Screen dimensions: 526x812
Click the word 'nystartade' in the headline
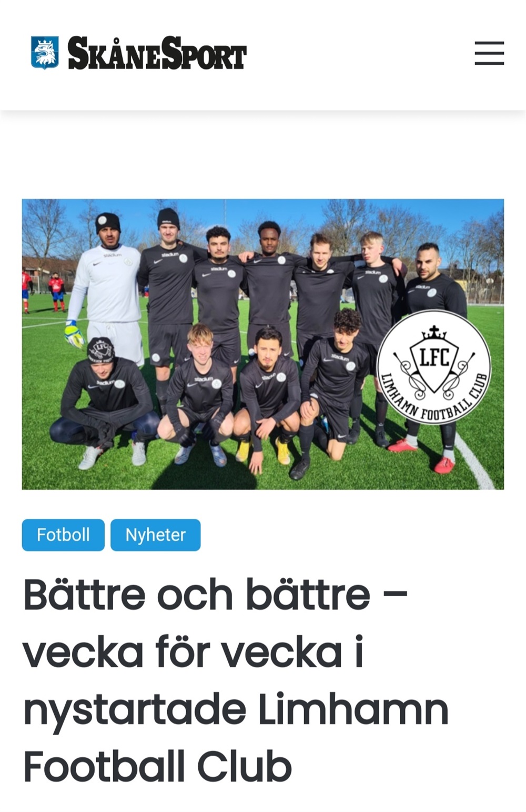(x=135, y=710)
